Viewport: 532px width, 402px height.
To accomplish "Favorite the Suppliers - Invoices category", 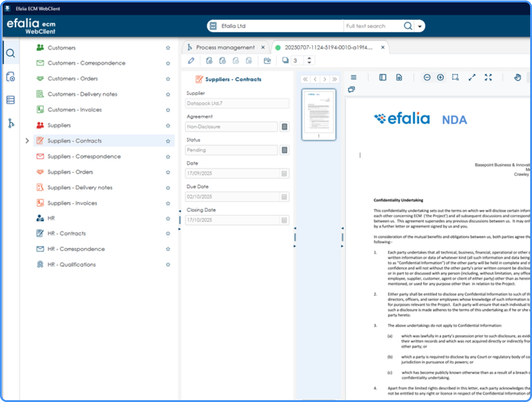I will (168, 203).
